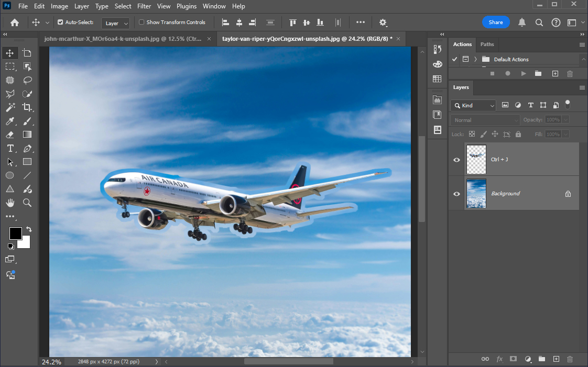Open the Normal blend mode dropdown
588x367 pixels.
tap(485, 120)
